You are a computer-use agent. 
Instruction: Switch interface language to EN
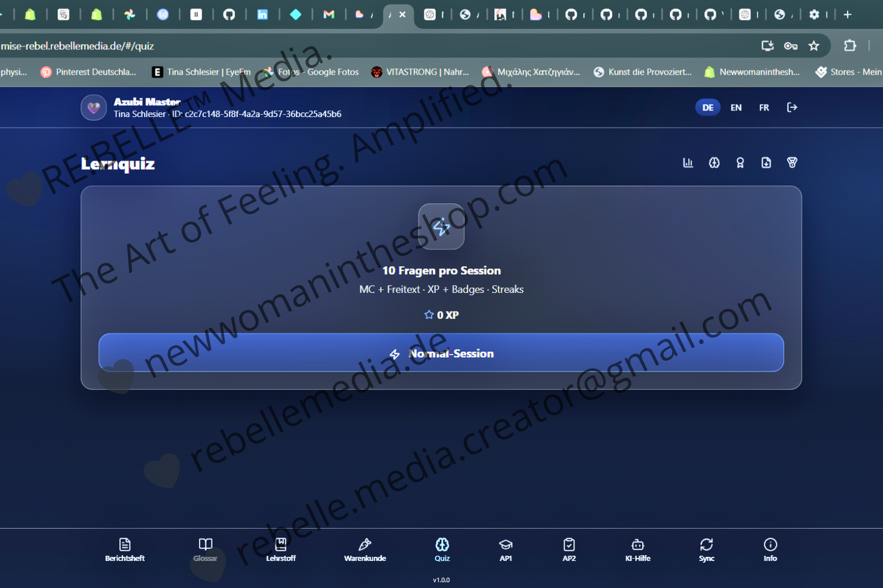pos(736,107)
